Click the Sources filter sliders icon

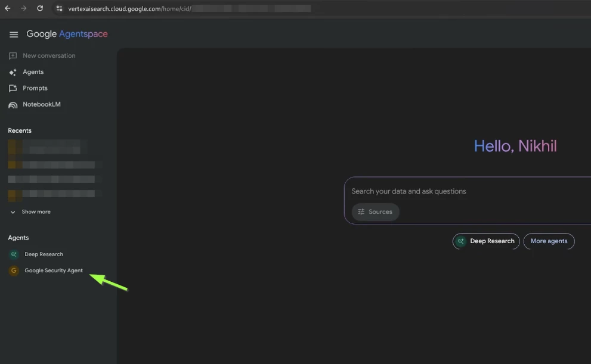click(x=361, y=211)
